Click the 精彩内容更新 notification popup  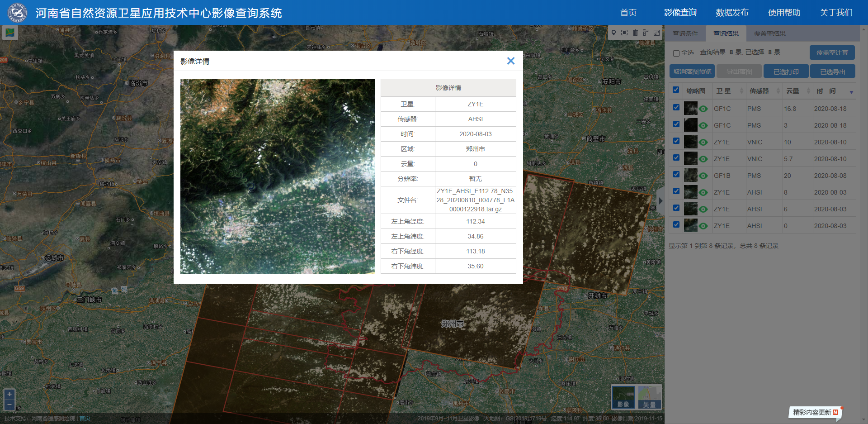coord(816,412)
